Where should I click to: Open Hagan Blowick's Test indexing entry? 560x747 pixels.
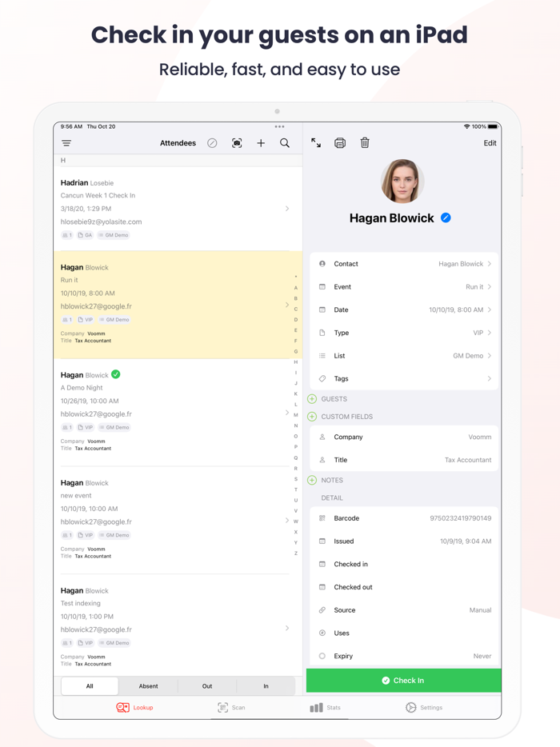click(178, 627)
